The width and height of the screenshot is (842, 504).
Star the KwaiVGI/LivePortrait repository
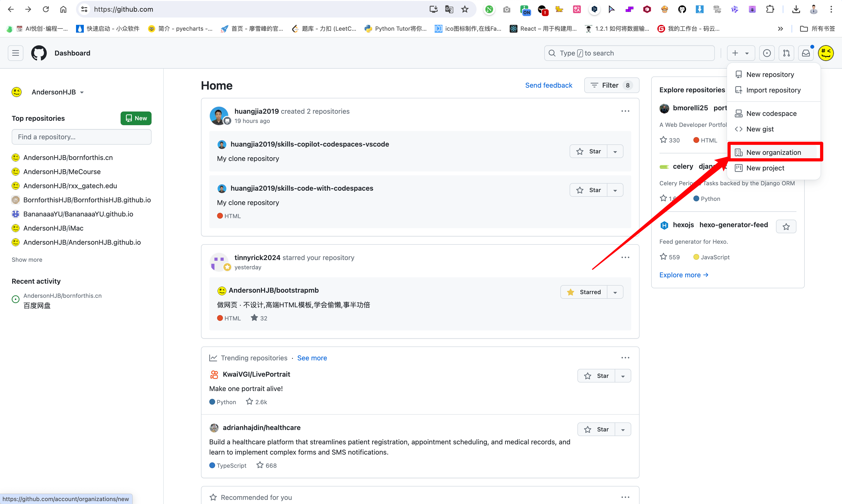tap(596, 376)
